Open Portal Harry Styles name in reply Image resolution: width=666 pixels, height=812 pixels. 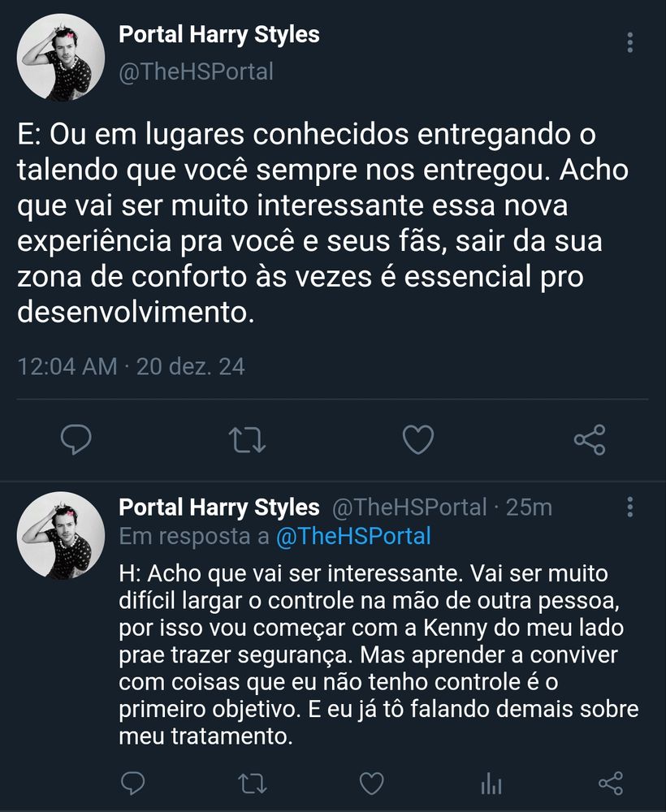coord(219,508)
